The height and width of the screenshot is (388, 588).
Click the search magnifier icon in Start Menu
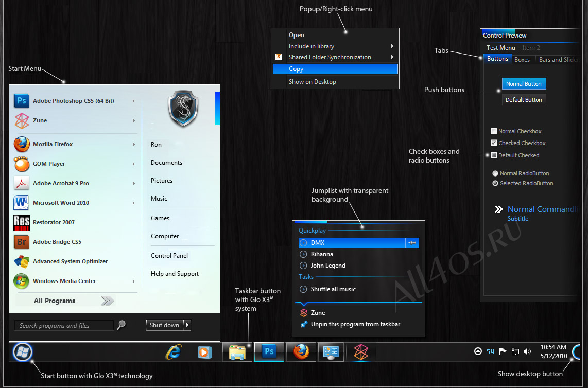[121, 325]
